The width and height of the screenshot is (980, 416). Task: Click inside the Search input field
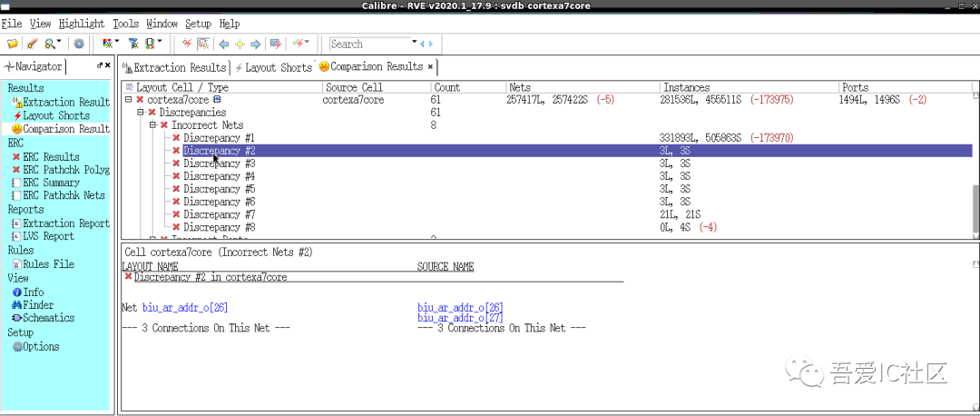370,44
